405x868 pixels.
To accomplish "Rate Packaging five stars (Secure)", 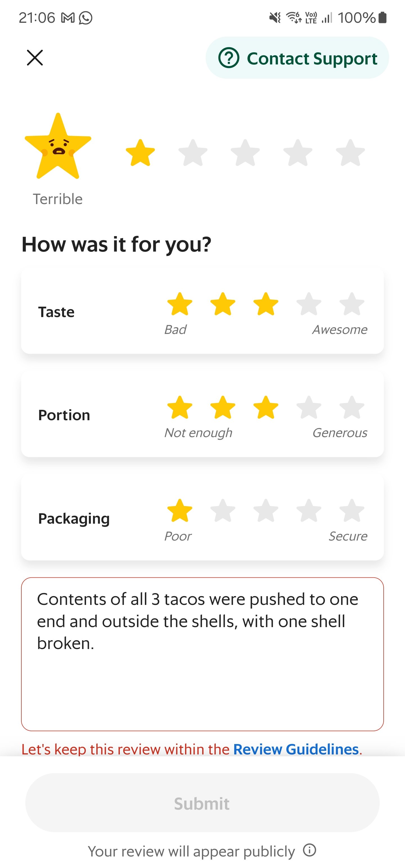I will tap(352, 510).
